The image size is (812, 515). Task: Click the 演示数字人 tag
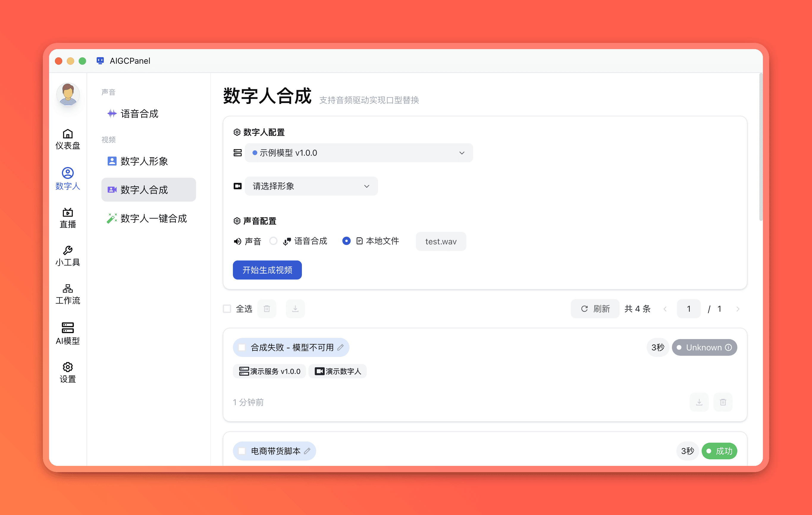(338, 371)
